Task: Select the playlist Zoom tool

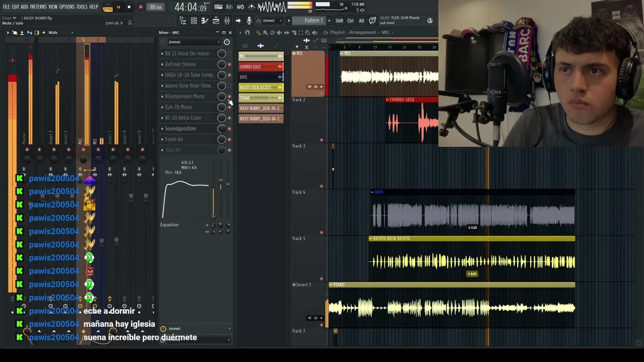Action: click(x=307, y=32)
